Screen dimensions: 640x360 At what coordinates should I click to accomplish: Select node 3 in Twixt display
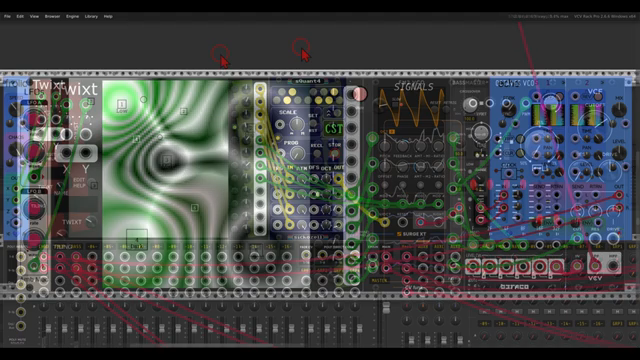tap(166, 159)
